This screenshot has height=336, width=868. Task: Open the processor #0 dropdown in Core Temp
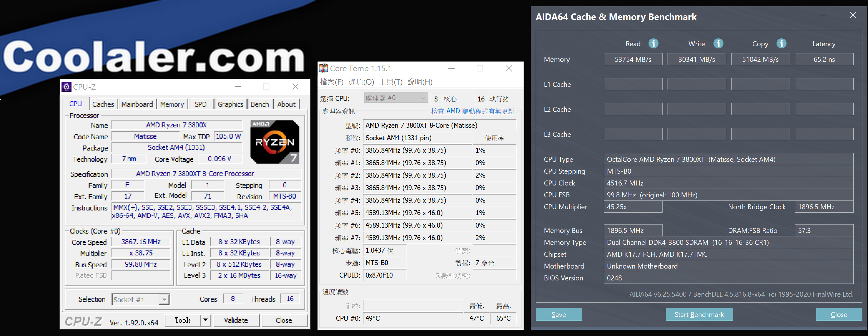pos(396,98)
